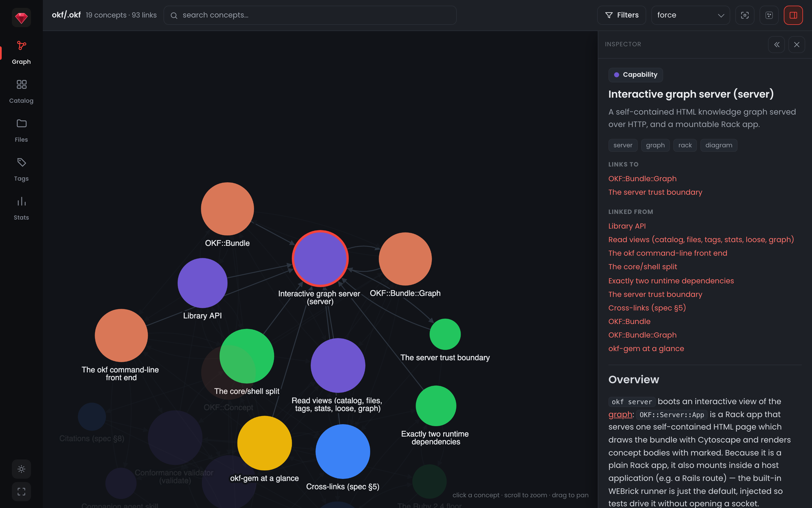The image size is (812, 508).
Task: Open the force layout dropdown
Action: 690,15
